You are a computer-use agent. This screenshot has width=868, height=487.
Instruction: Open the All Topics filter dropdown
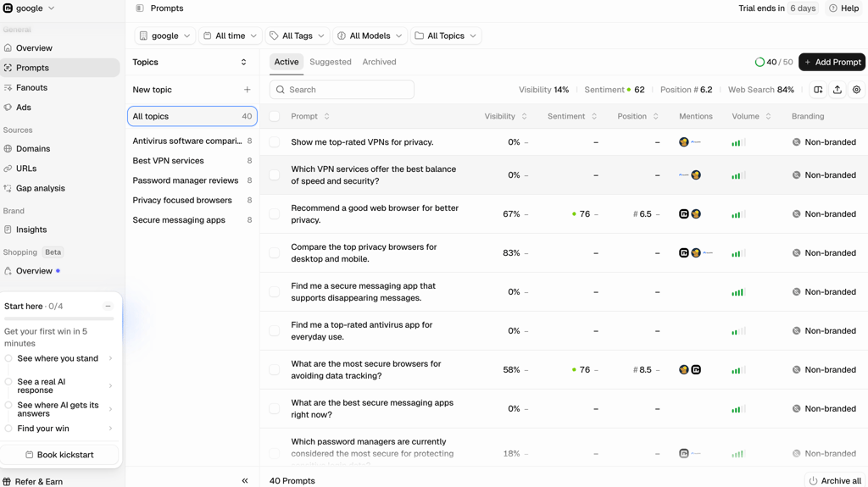[x=446, y=36]
